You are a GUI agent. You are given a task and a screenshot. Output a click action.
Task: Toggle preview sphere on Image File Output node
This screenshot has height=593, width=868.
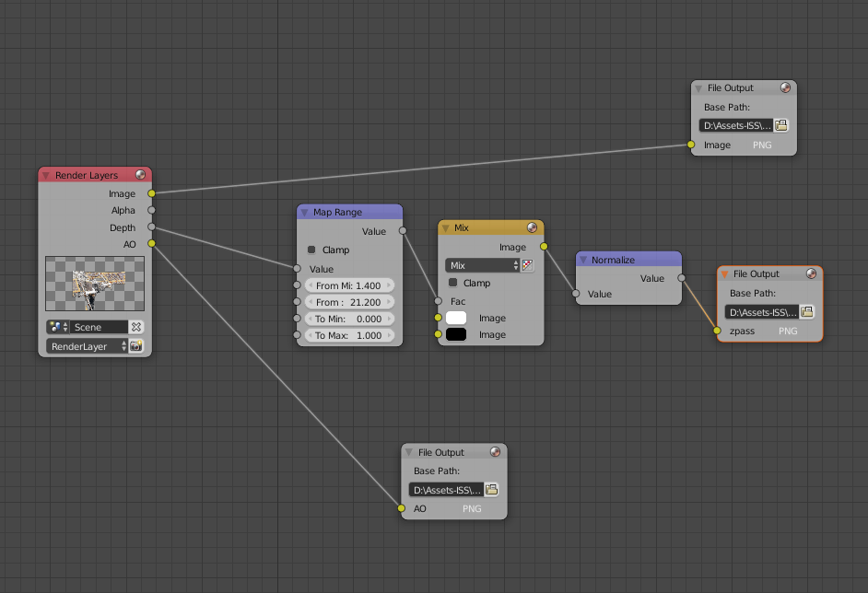[x=785, y=87]
